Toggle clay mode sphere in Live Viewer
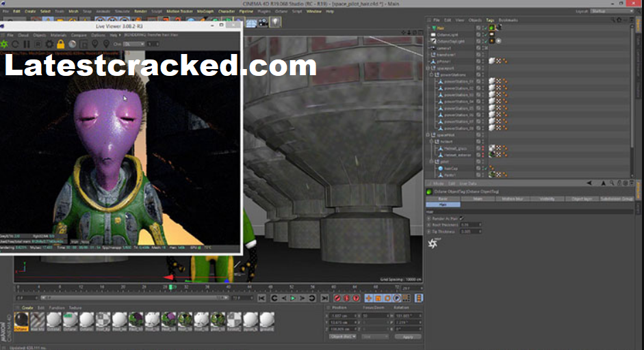The image size is (644, 350). 73,44
